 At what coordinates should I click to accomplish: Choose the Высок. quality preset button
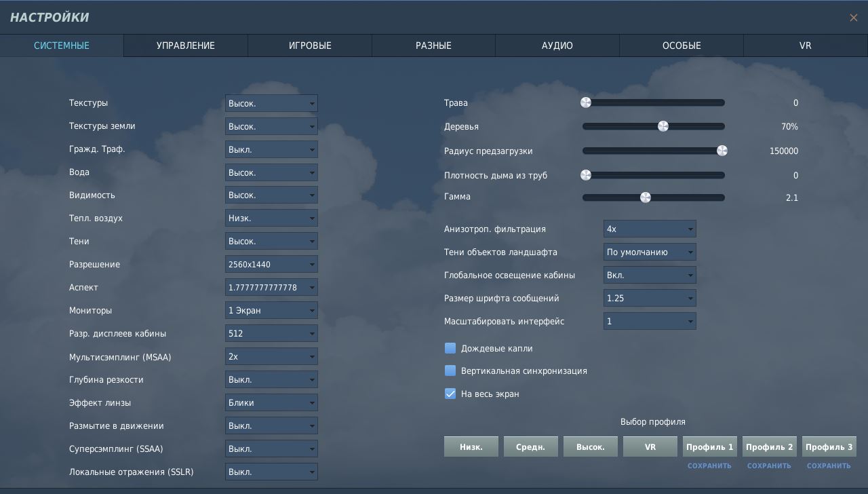tap(591, 447)
